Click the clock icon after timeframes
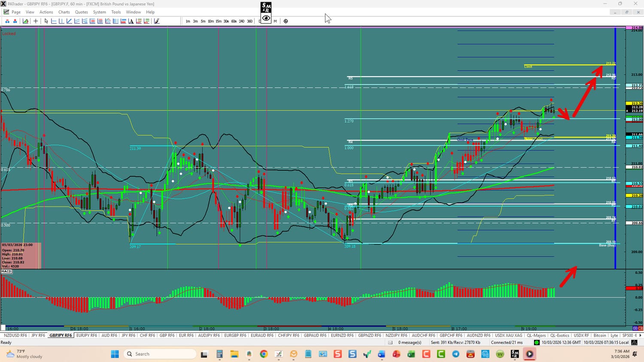 pos(286,21)
